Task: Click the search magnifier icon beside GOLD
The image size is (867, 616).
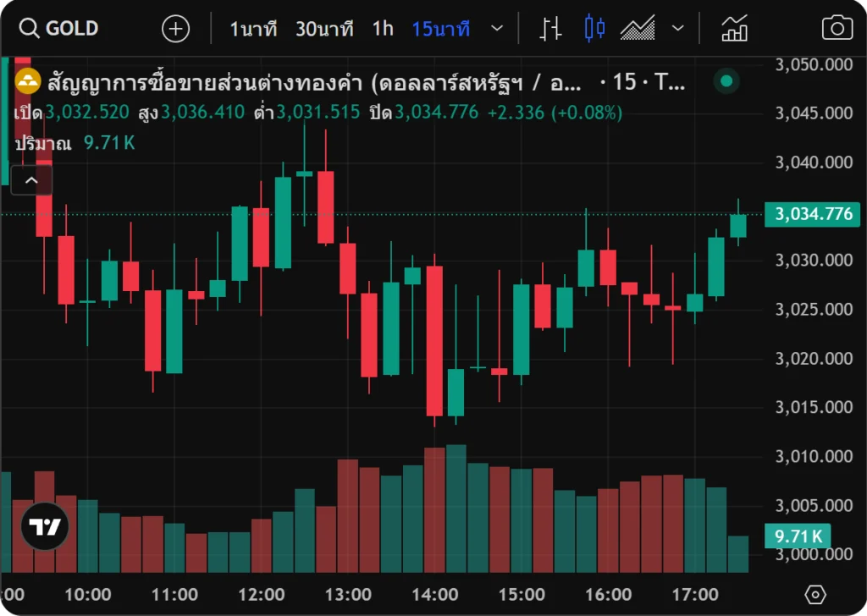Action: (29, 29)
